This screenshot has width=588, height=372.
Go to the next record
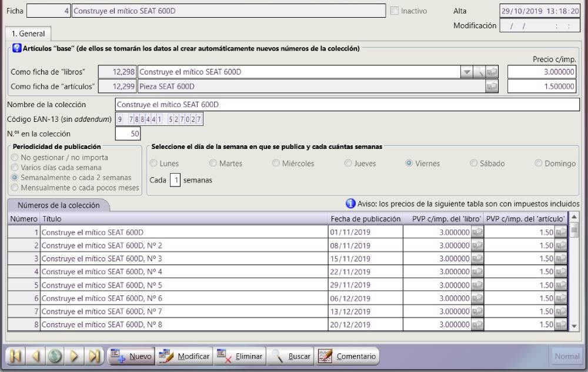pos(74,356)
